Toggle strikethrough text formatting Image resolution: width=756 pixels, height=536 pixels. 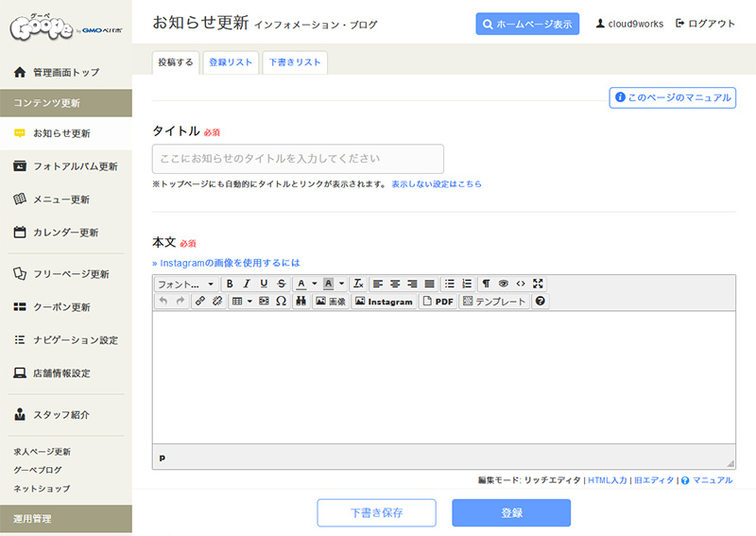point(281,284)
